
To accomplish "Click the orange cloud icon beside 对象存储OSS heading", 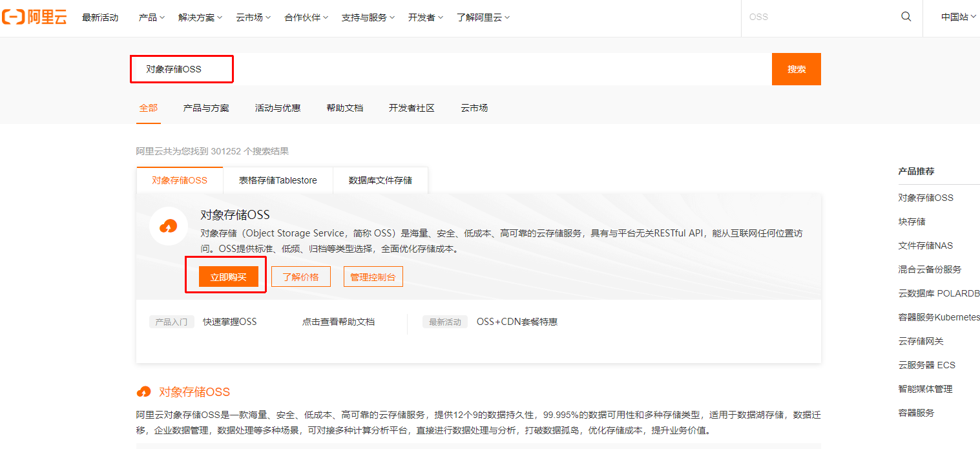I will pyautogui.click(x=144, y=392).
